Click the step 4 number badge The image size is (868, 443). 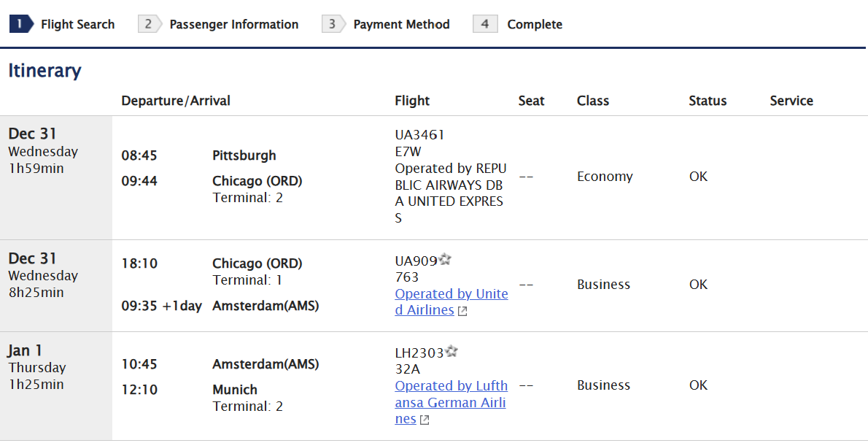[485, 24]
